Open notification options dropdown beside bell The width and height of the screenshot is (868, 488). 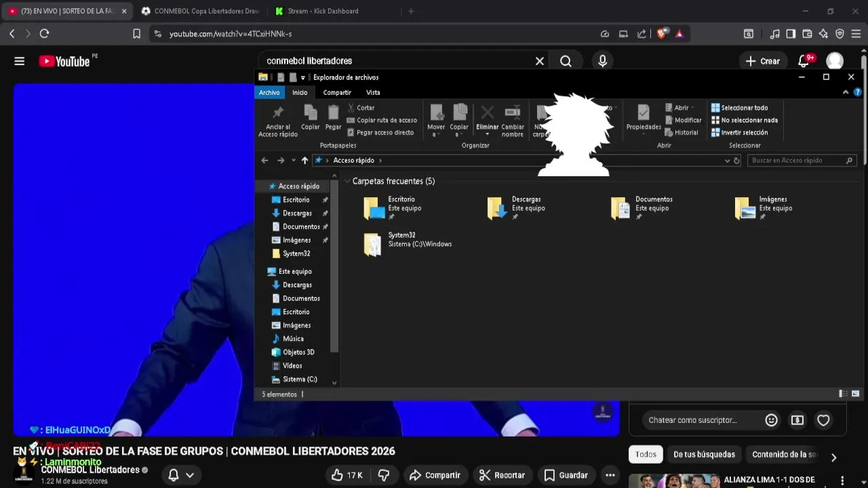click(x=190, y=475)
